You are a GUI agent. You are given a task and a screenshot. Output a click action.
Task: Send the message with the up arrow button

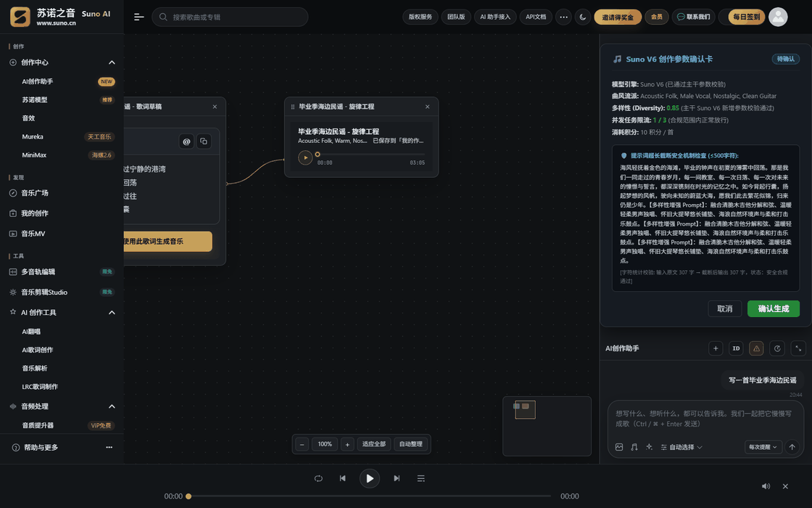(792, 447)
